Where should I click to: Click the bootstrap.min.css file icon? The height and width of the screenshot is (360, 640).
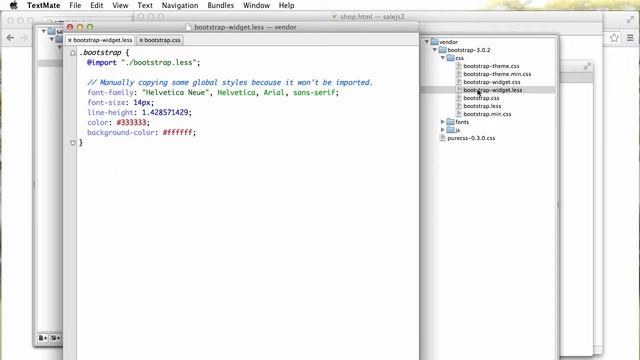(x=459, y=114)
